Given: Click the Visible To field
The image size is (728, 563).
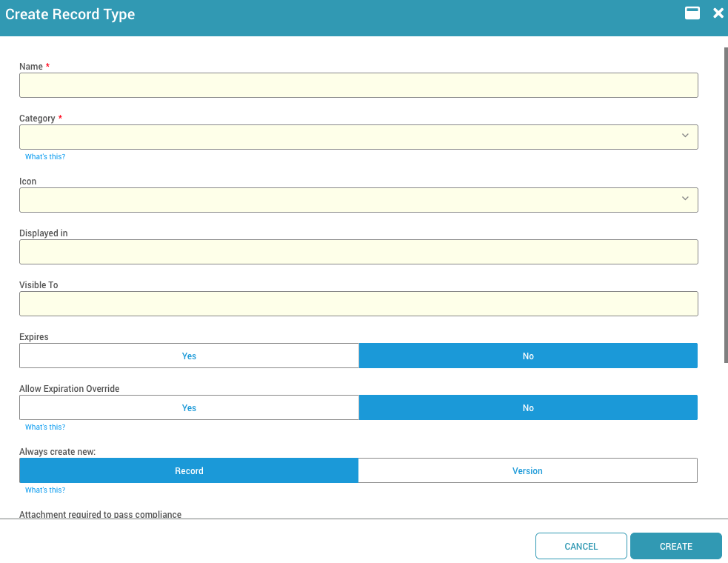Looking at the screenshot, I should [358, 304].
